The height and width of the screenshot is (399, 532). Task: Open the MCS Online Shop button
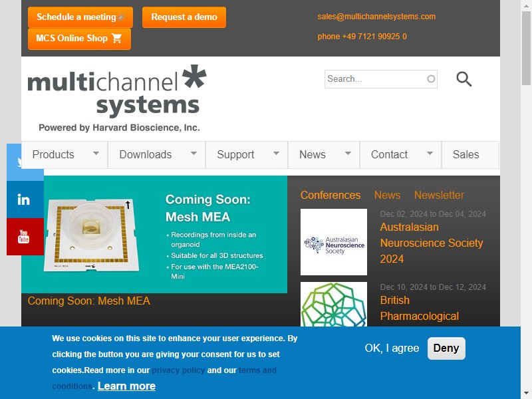point(79,39)
